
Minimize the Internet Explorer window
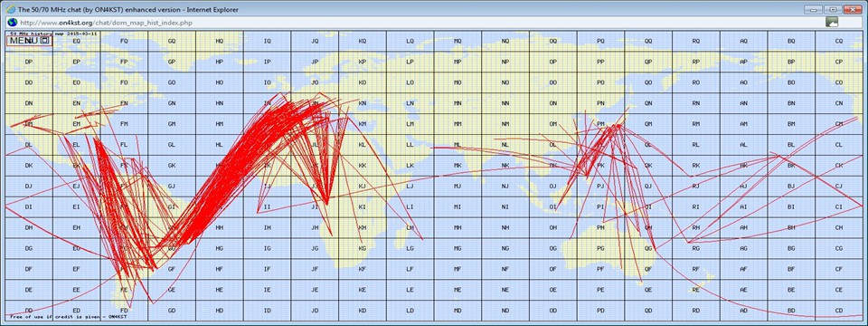pos(813,9)
